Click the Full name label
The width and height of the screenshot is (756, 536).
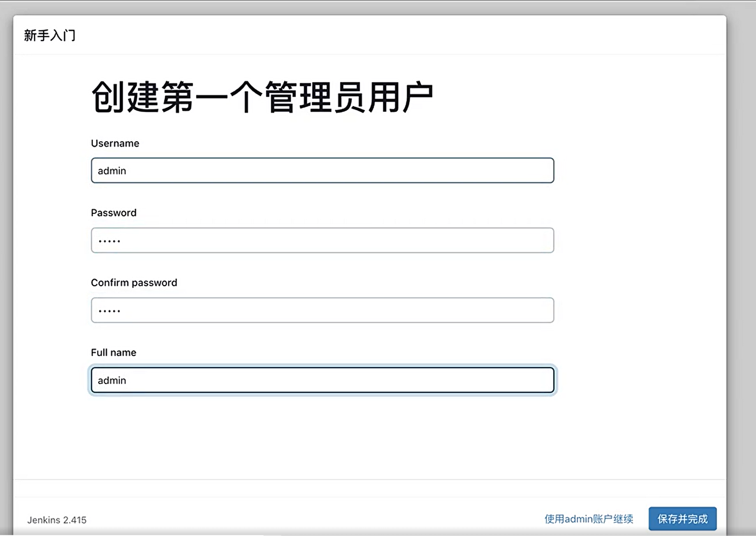114,352
